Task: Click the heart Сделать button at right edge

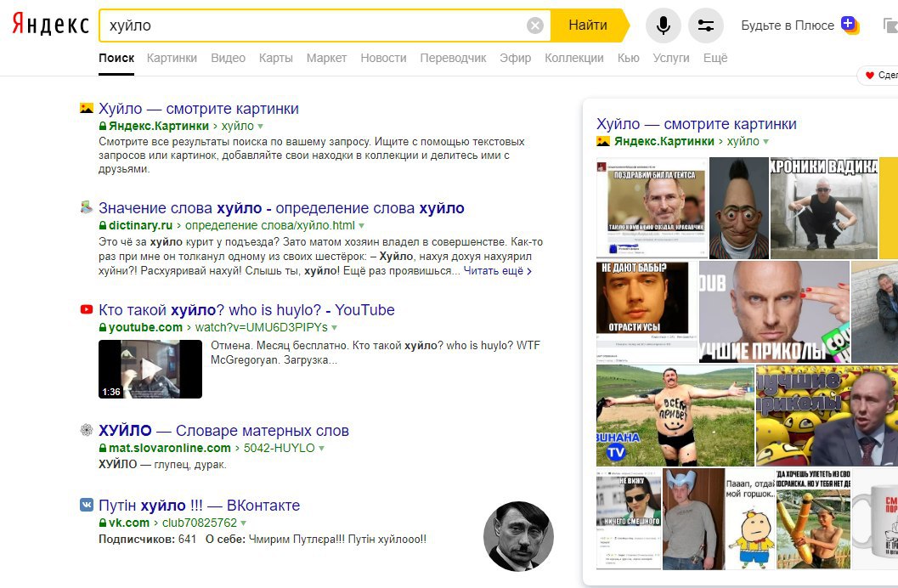Action: click(878, 75)
